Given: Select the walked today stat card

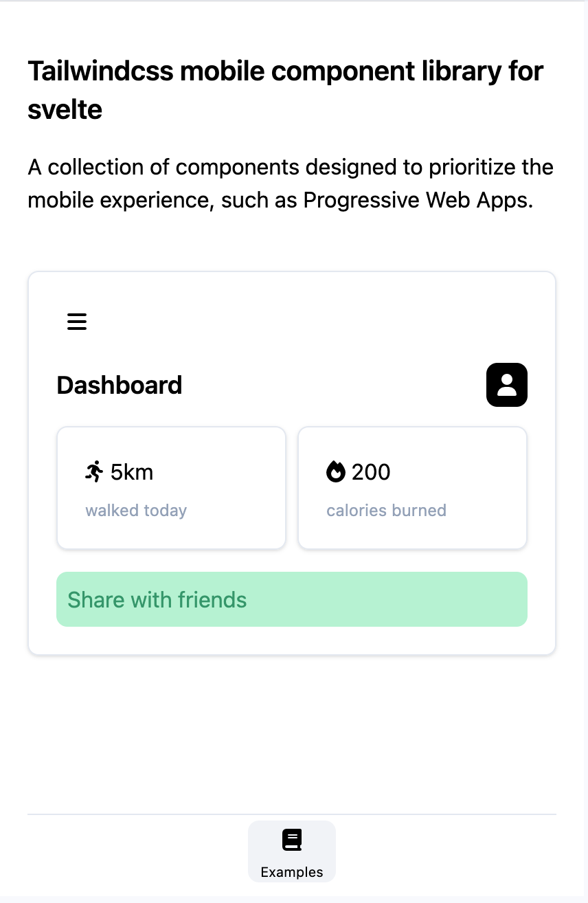Looking at the screenshot, I should (171, 488).
